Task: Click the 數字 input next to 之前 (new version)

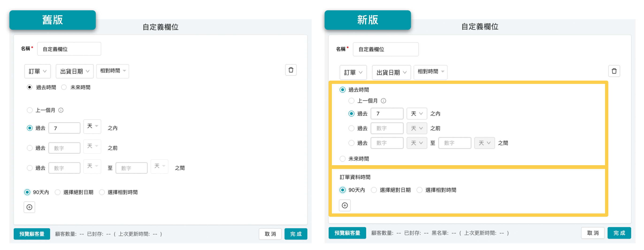Action: [x=387, y=128]
